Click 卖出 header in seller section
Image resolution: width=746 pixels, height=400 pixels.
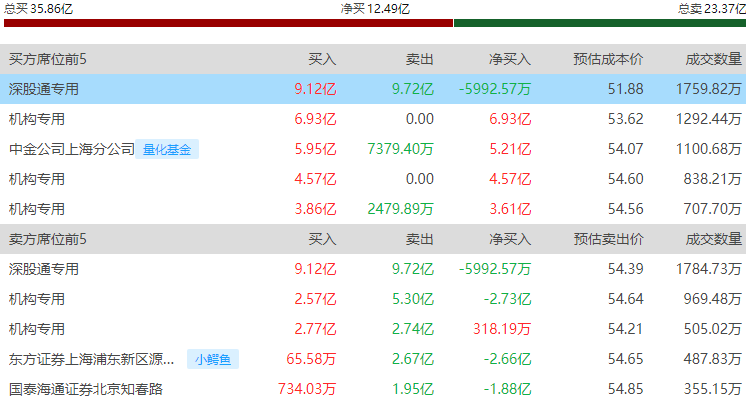pos(420,239)
